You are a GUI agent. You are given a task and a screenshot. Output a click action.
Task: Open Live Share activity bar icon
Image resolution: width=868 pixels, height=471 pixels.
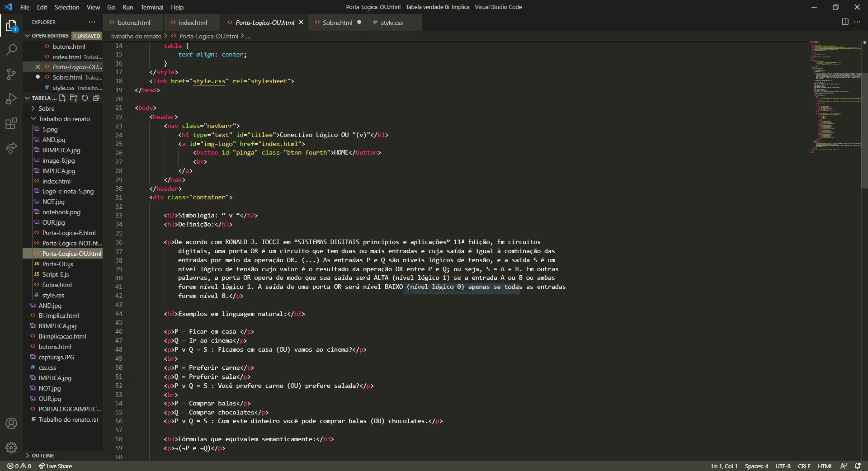click(x=11, y=147)
